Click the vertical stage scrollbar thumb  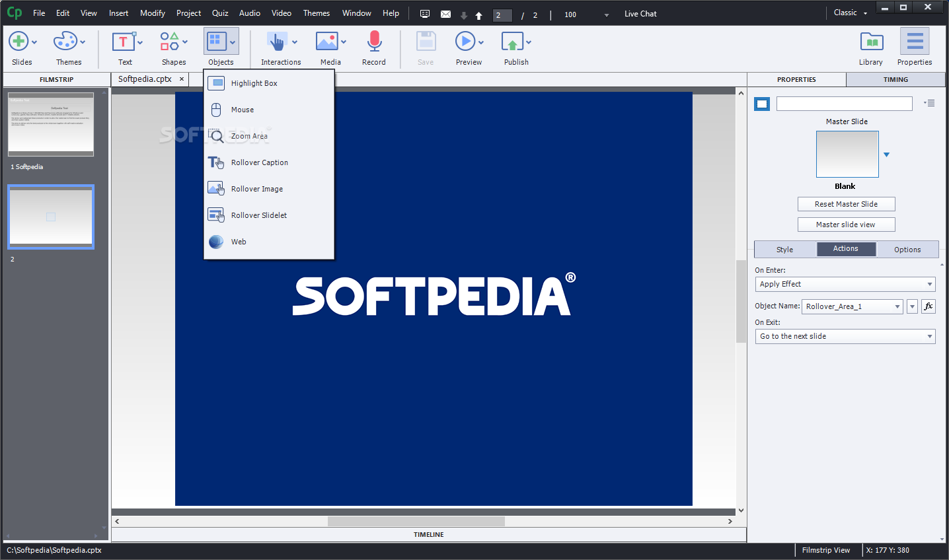741,302
